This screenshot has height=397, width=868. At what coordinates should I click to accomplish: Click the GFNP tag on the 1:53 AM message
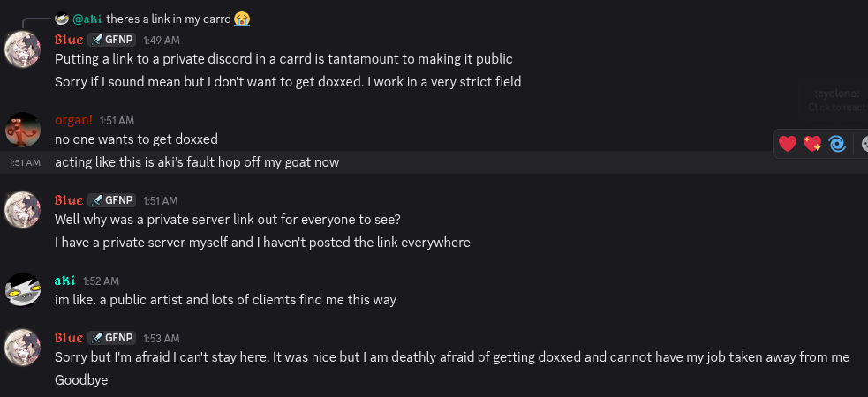111,338
